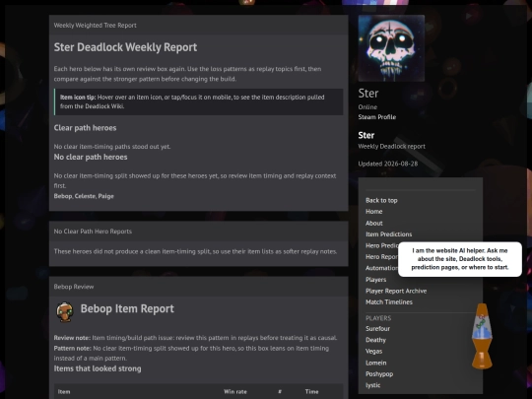Image resolution: width=532 pixels, height=399 pixels.
Task: Click the Updated 2026-08-28 text
Action: (x=388, y=164)
